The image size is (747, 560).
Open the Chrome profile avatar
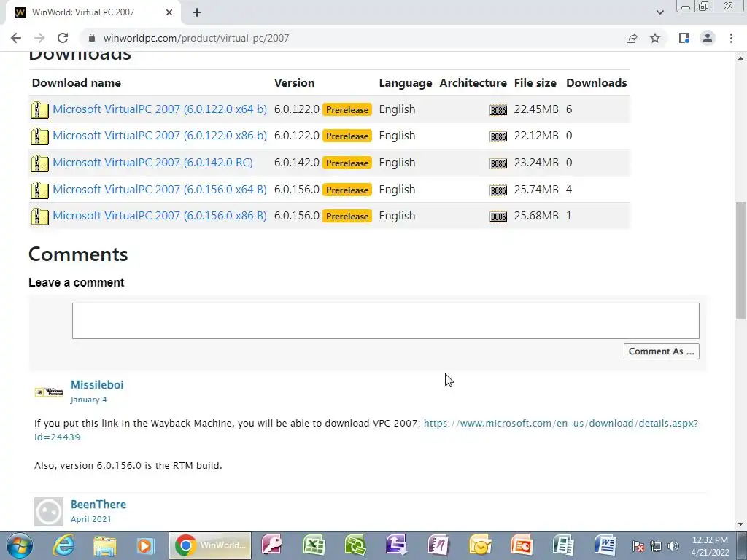click(x=708, y=38)
